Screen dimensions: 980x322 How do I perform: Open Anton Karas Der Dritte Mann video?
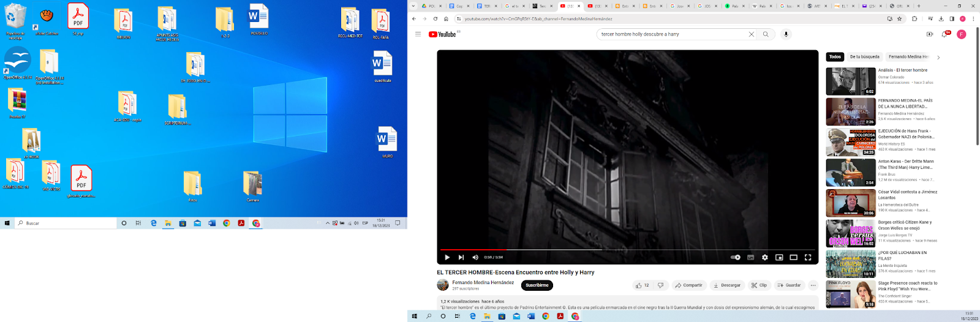pos(906,164)
